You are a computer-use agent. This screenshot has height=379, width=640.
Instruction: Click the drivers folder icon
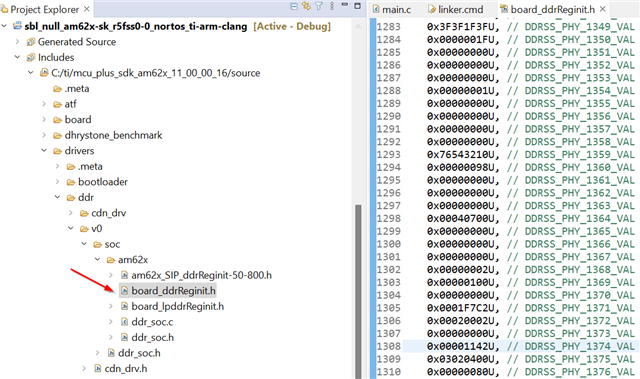[x=57, y=151]
